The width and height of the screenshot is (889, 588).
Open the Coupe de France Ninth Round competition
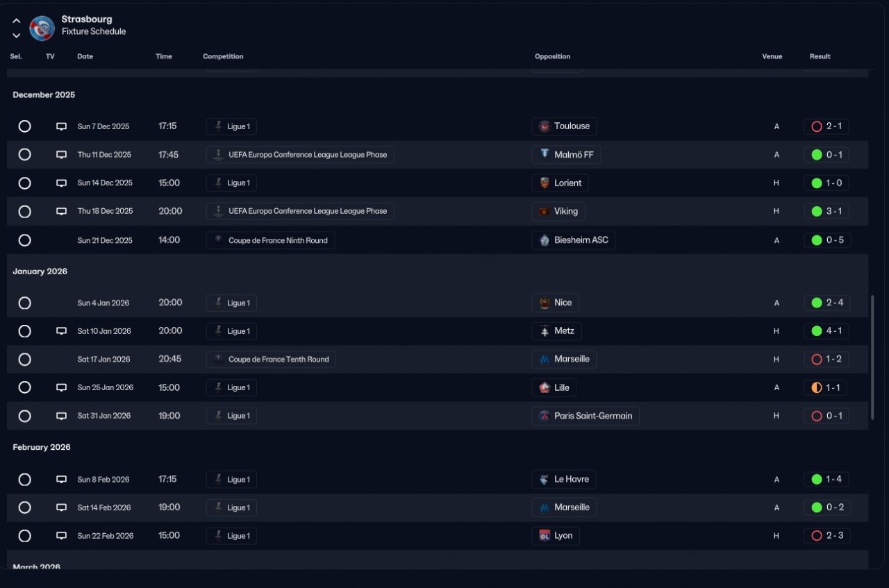click(271, 240)
